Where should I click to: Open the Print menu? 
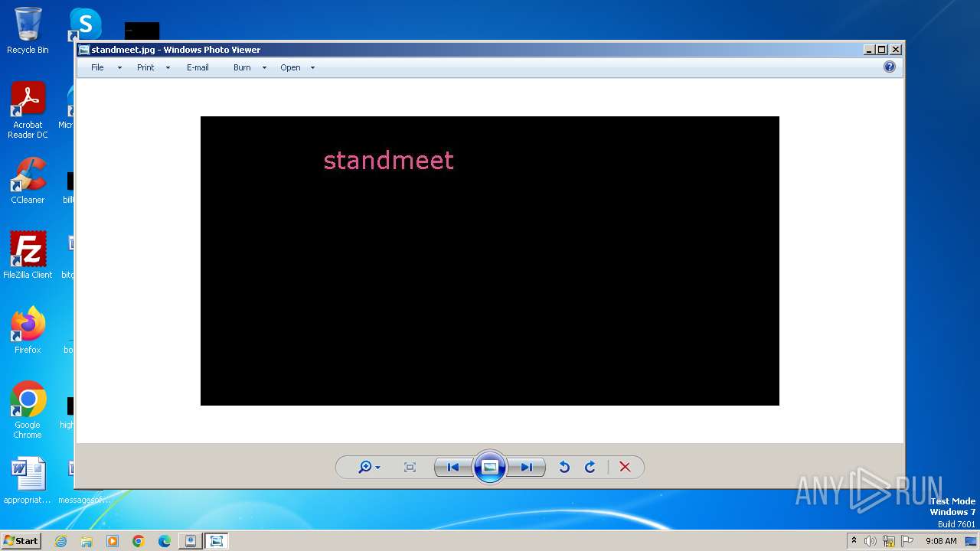coord(145,67)
